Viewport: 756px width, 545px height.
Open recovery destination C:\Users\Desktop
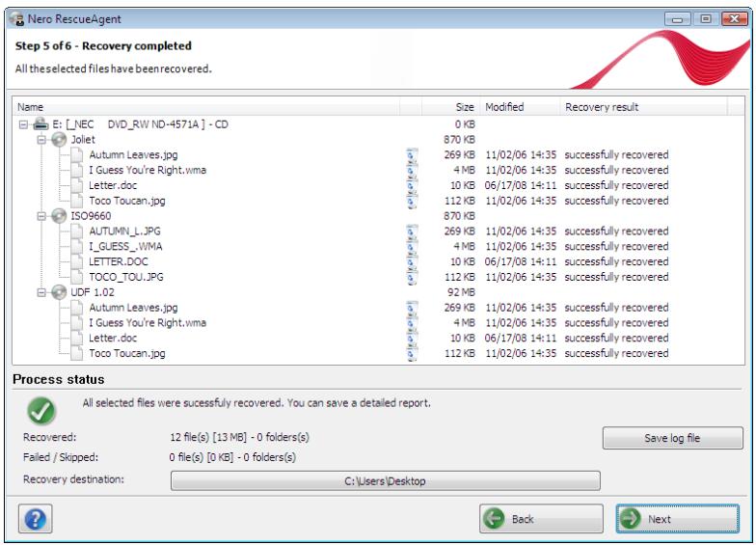point(386,480)
